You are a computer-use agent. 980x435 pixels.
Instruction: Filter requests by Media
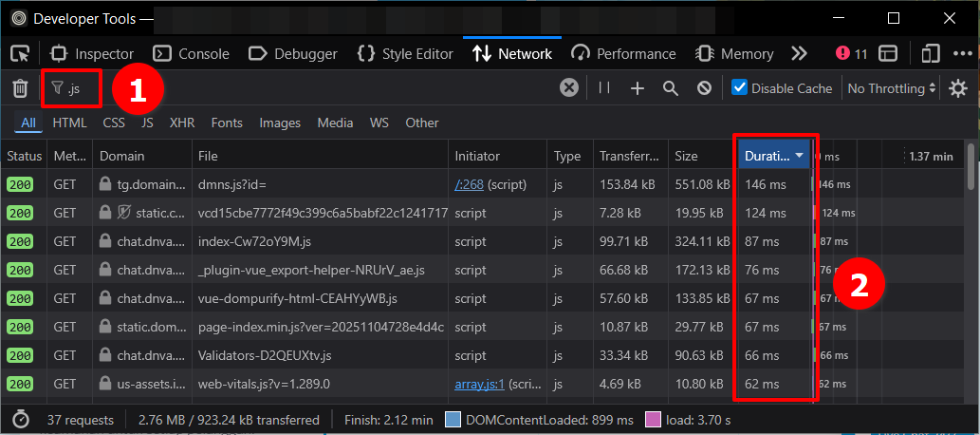pos(335,123)
